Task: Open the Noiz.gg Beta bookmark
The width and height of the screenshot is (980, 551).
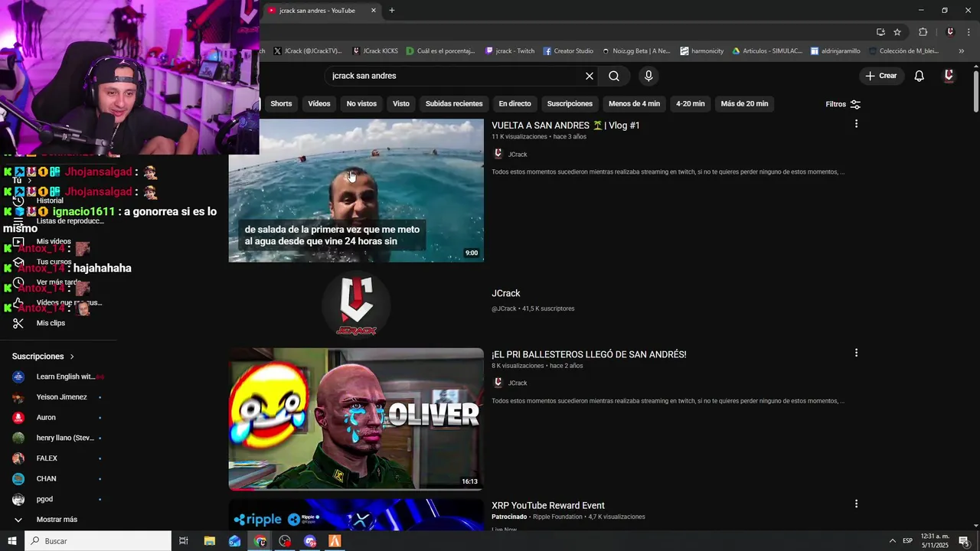Action: [636, 51]
